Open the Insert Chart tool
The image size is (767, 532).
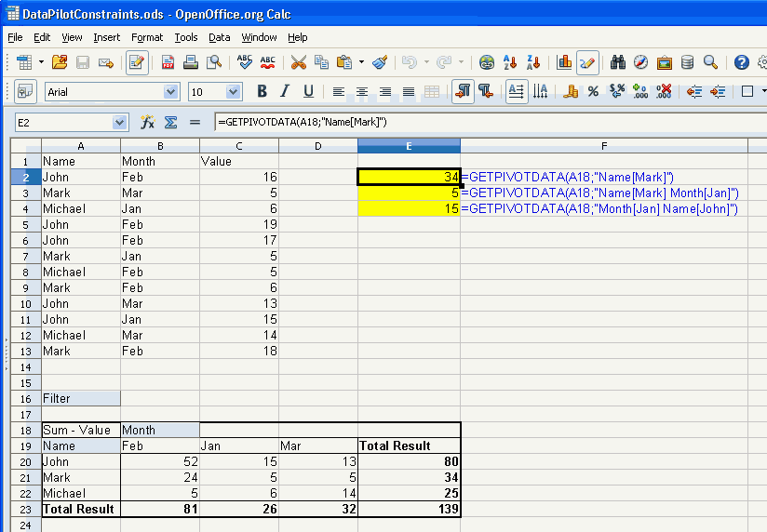[x=564, y=62]
